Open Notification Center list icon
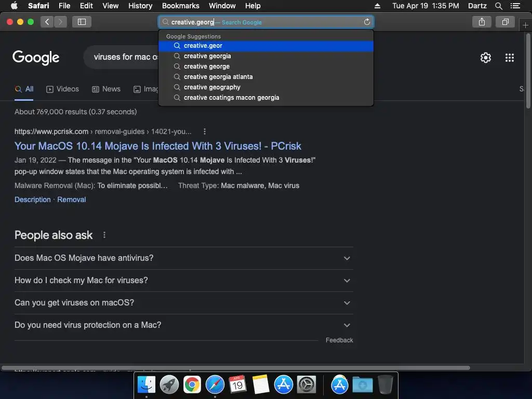The width and height of the screenshot is (532, 399). point(515,6)
